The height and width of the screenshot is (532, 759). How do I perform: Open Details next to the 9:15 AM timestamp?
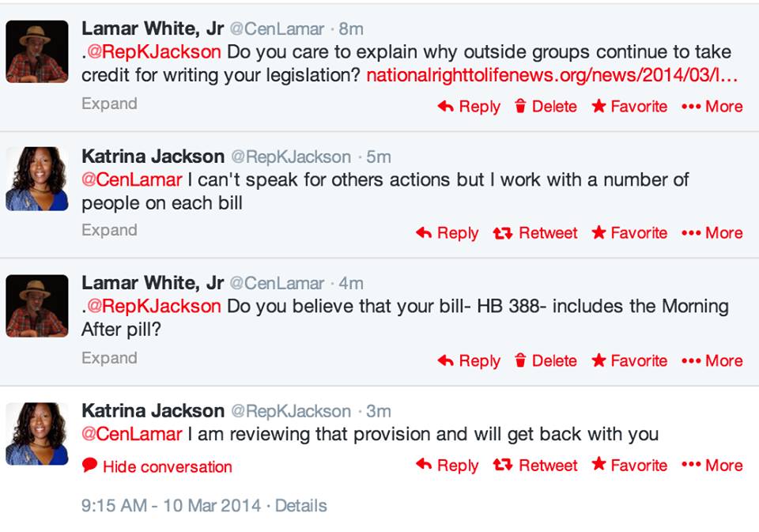click(300, 506)
